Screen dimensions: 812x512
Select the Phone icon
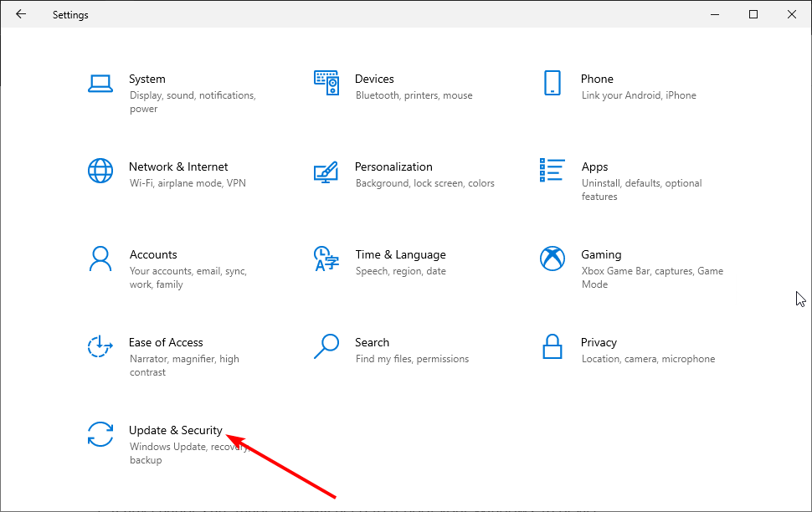point(552,83)
